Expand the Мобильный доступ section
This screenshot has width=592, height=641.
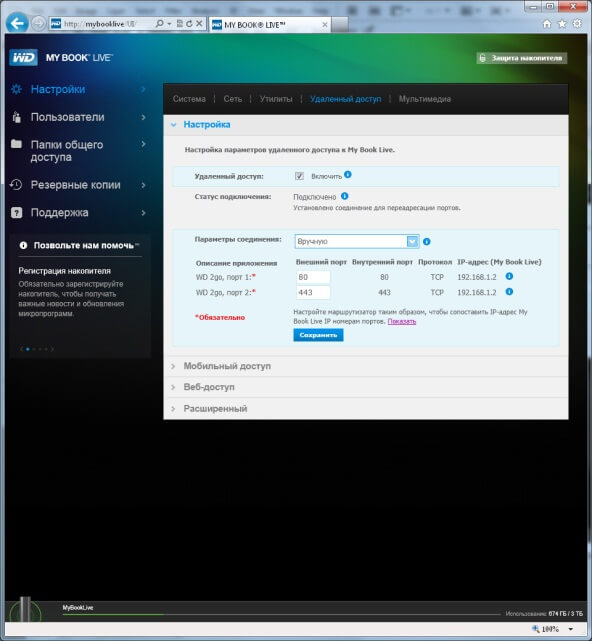point(227,366)
